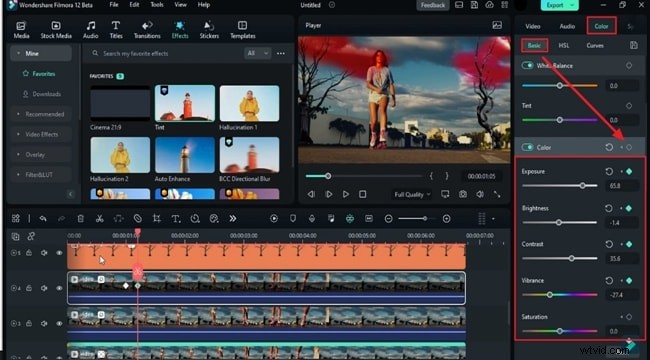Viewport: 650px width, 360px height.
Task: Toggle the Exposure keyframe diamond
Action: pyautogui.click(x=629, y=171)
